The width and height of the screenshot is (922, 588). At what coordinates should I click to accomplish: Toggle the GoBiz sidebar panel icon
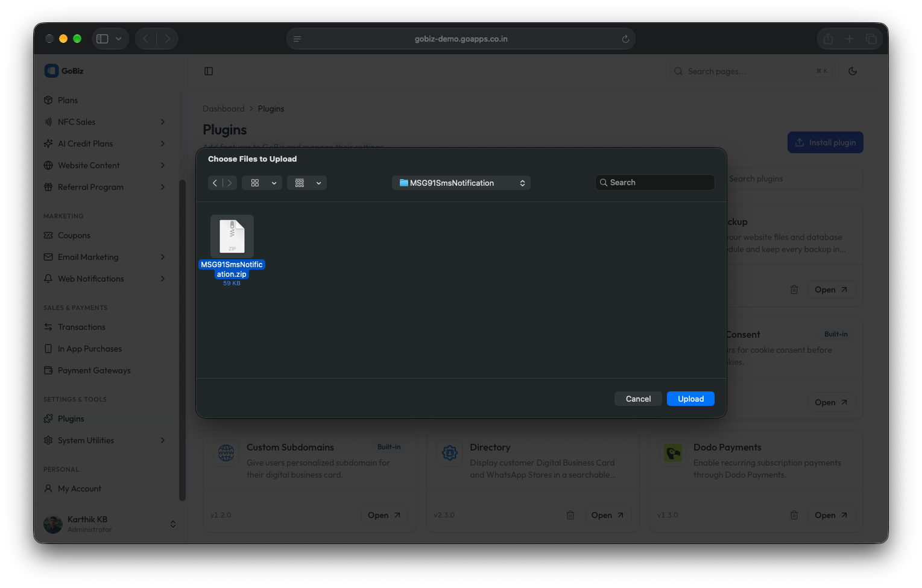209,71
